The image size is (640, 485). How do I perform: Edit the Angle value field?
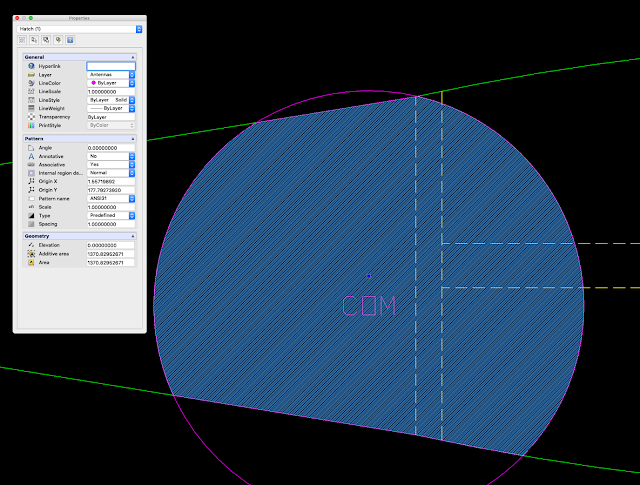pos(111,148)
